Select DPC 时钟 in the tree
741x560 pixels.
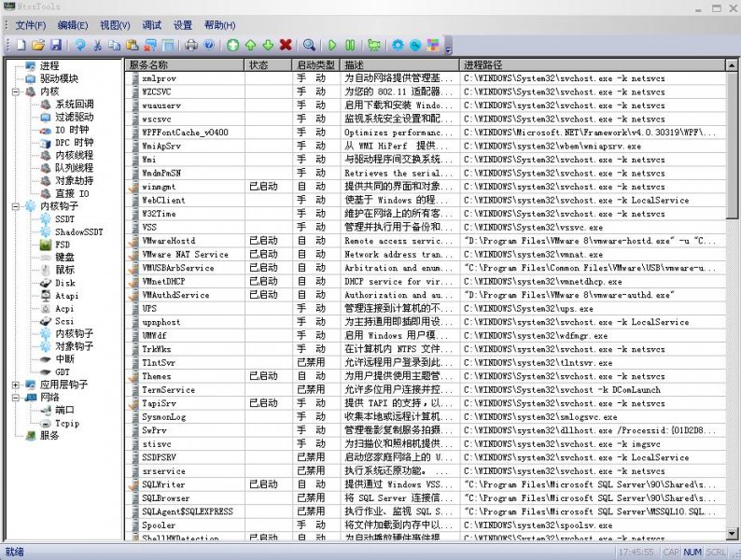[x=75, y=142]
